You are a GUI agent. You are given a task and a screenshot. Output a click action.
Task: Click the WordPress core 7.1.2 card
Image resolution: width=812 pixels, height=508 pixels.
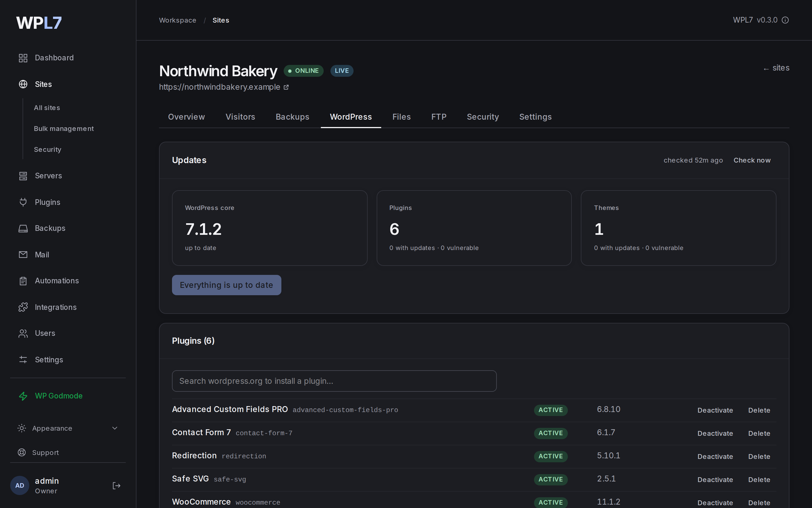click(x=270, y=228)
